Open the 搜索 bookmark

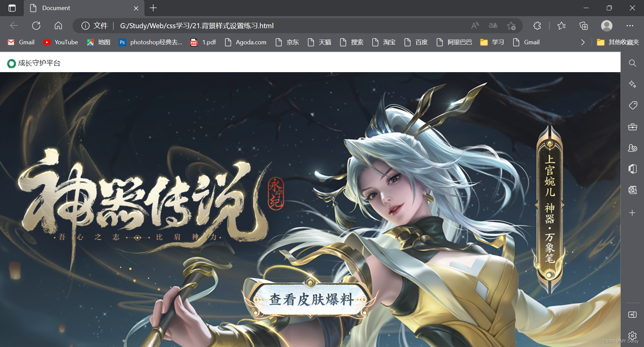tap(352, 42)
